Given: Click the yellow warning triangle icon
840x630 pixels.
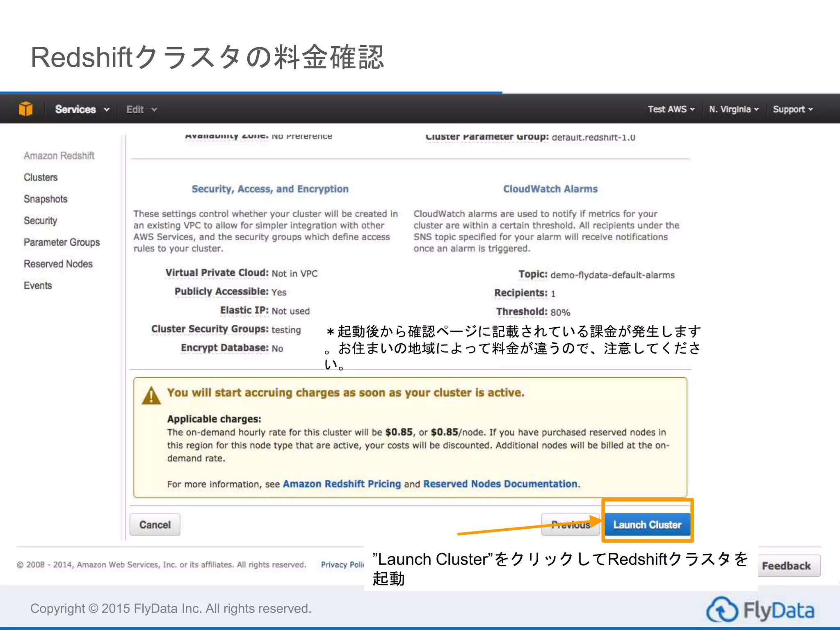Looking at the screenshot, I should (x=151, y=396).
